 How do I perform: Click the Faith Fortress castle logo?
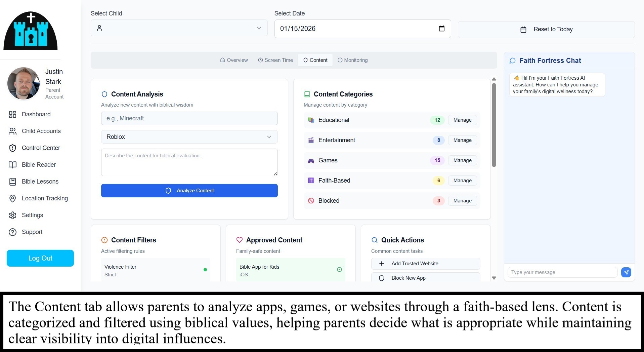pyautogui.click(x=31, y=31)
